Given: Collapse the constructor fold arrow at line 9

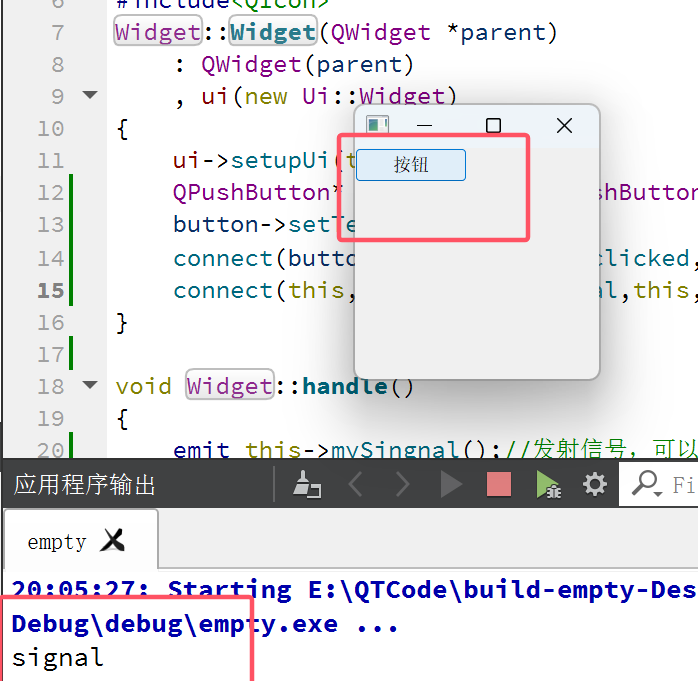Looking at the screenshot, I should [90, 95].
